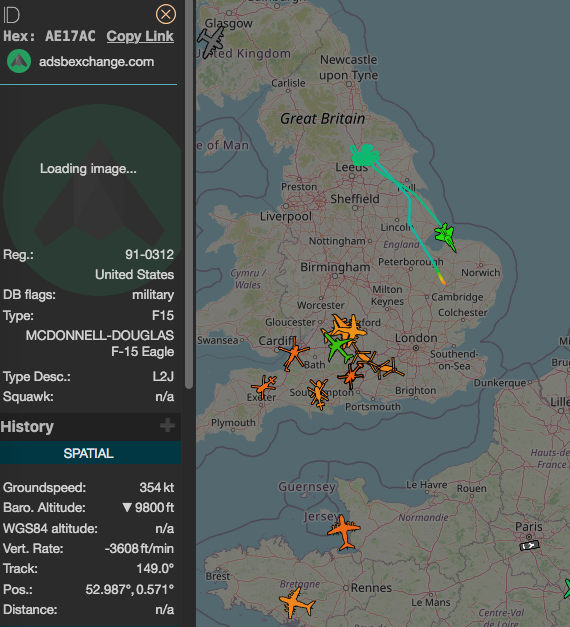Select the orange helicopter near Cardiff

[x=294, y=354]
